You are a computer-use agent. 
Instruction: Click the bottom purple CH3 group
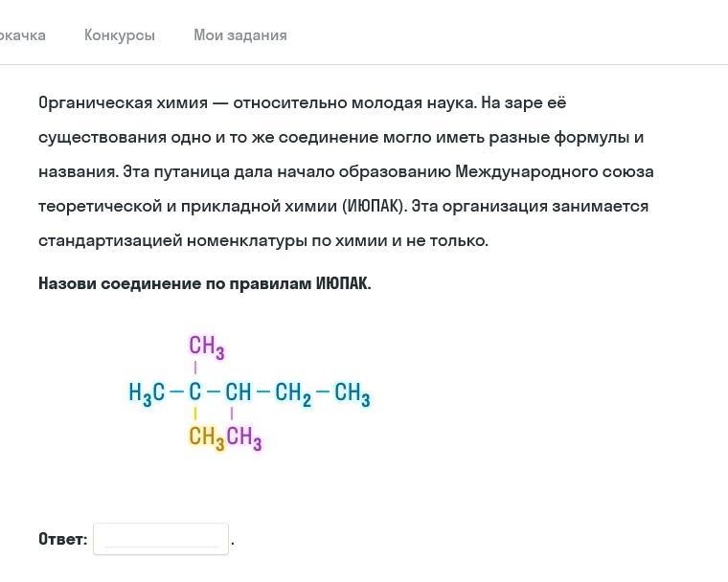(244, 438)
